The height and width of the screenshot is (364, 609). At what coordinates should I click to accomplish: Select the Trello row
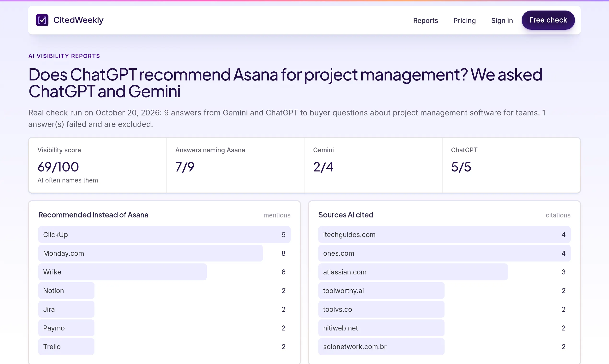coord(164,346)
